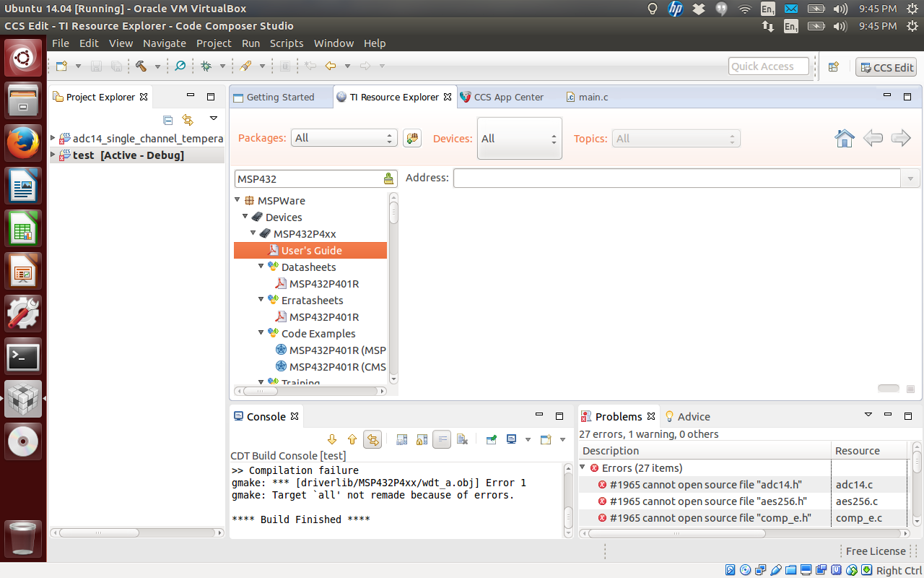924x578 pixels.
Task: Click the Address input field
Action: pos(677,178)
